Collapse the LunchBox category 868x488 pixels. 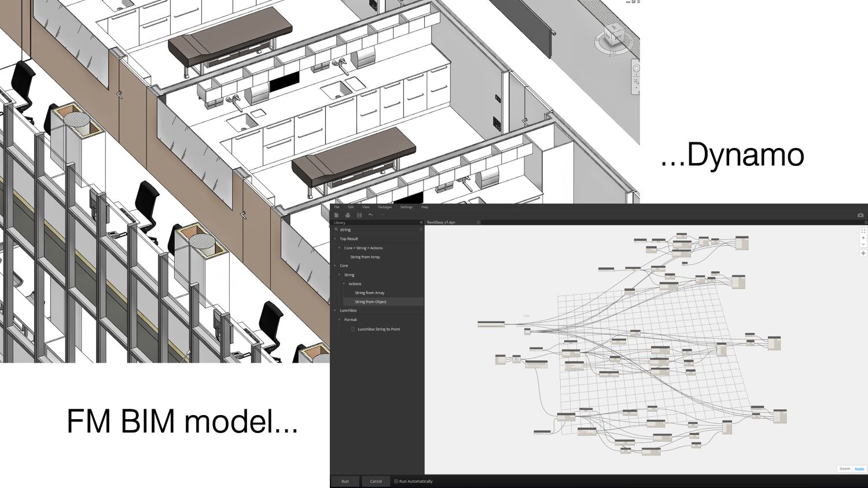[x=335, y=310]
